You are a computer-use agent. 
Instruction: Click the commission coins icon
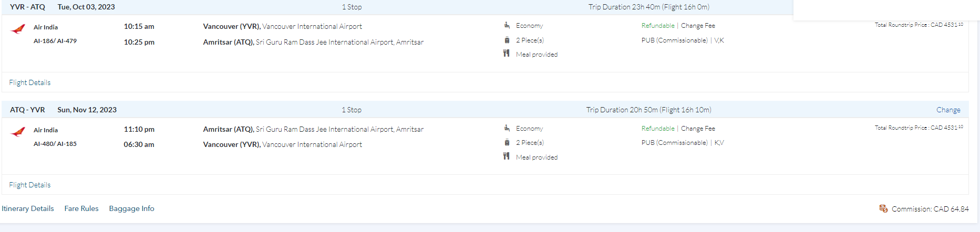883,208
